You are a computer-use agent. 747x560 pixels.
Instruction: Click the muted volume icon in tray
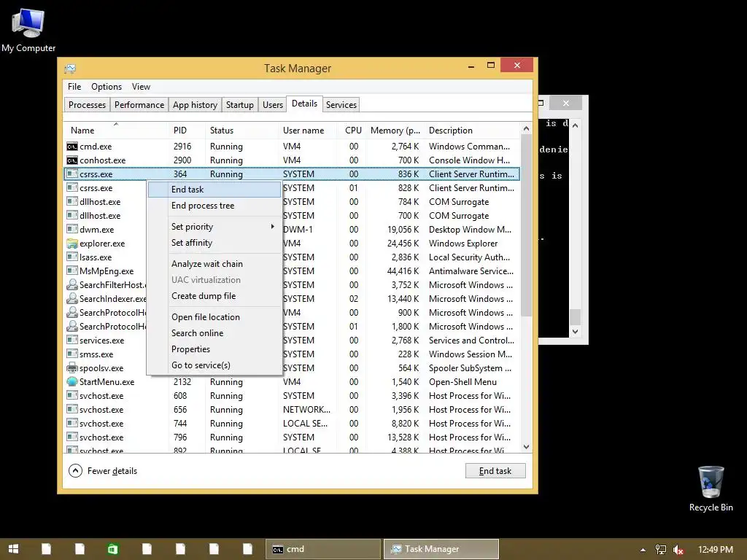[678, 550]
